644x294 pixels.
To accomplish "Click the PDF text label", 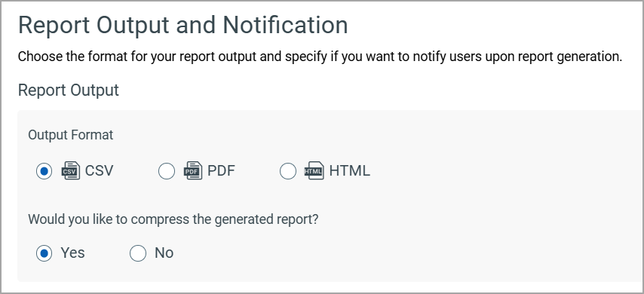I will 221,170.
